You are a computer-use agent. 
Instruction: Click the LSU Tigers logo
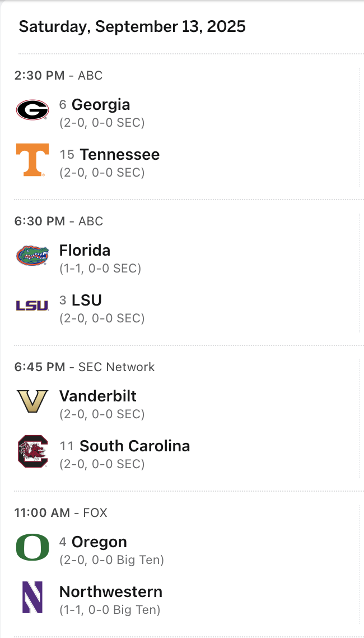32,306
